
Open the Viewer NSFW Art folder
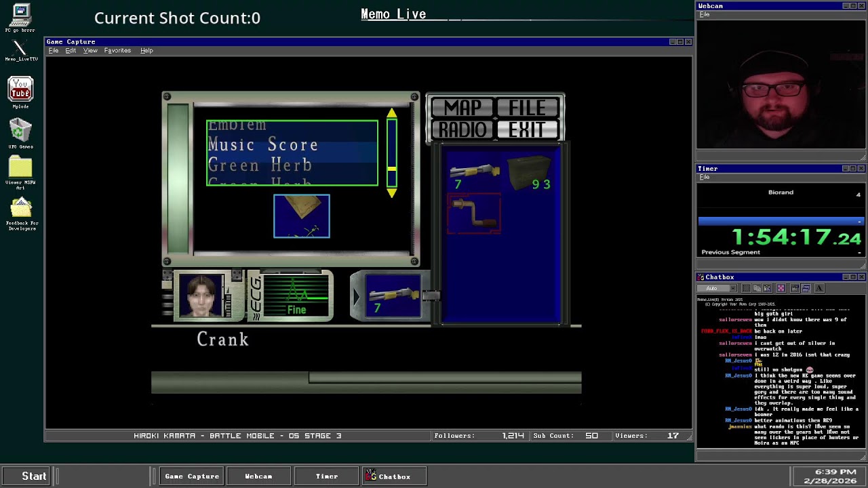(20, 174)
